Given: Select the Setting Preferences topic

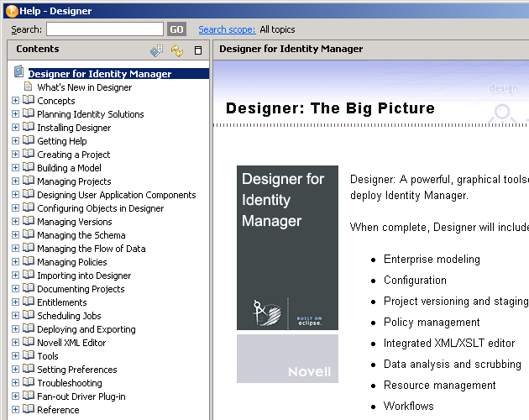Looking at the screenshot, I should coord(77,370).
